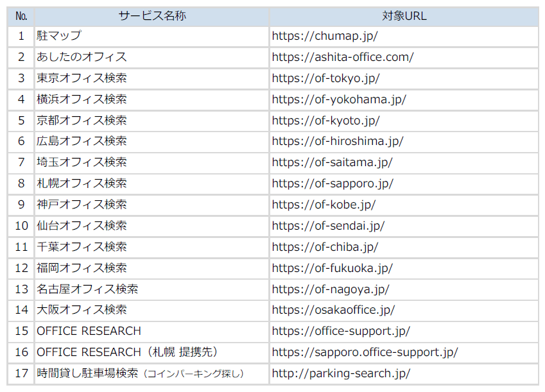Select 東京オフィス検索 row name
The width and height of the screenshot is (545, 392).
(x=82, y=78)
